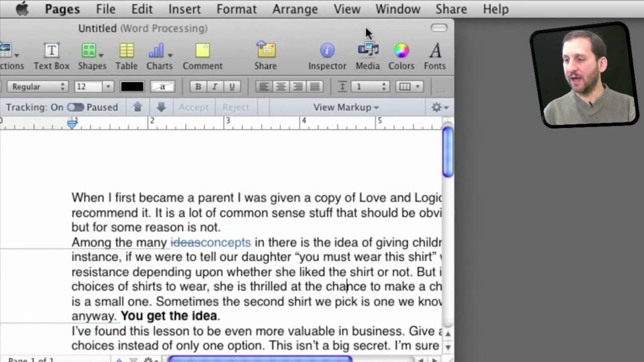The image size is (644, 362).
Task: Click the Share toolbar icon
Action: click(x=266, y=56)
